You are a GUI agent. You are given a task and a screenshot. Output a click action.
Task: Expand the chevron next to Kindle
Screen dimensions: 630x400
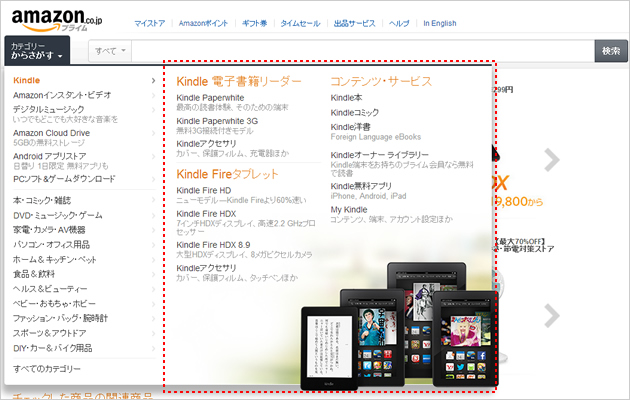153,81
